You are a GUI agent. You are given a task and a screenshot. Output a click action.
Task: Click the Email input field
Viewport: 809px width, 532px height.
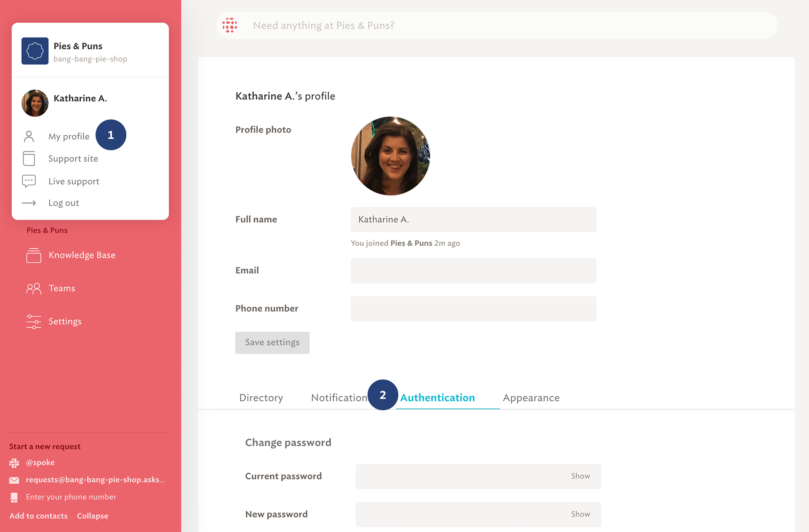tap(473, 270)
